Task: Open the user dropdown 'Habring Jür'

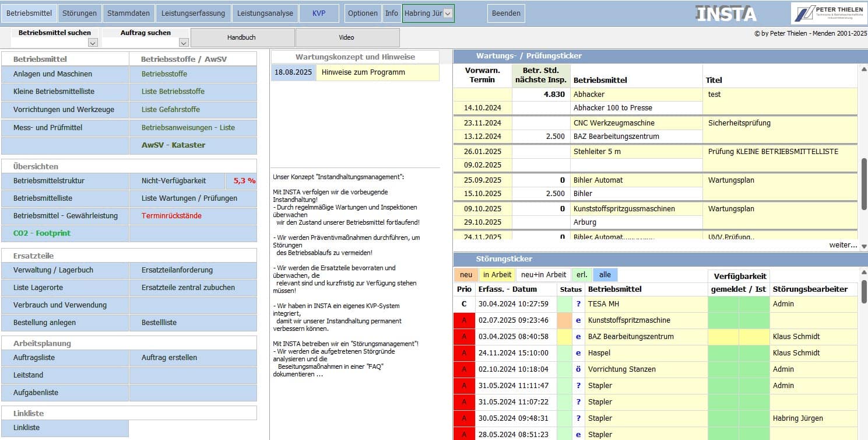Action: (448, 14)
